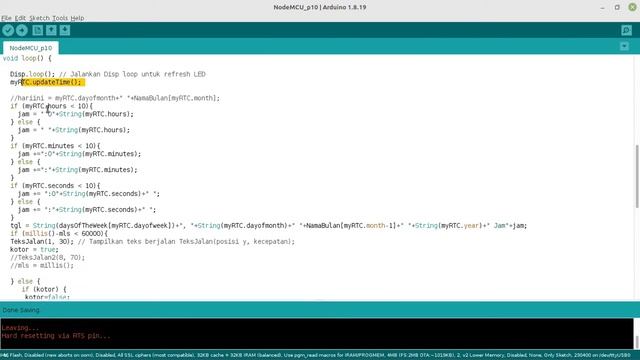Click the if (myRTC.minutes < 10) line
Screen dimensions: 640x360
click(x=55, y=146)
